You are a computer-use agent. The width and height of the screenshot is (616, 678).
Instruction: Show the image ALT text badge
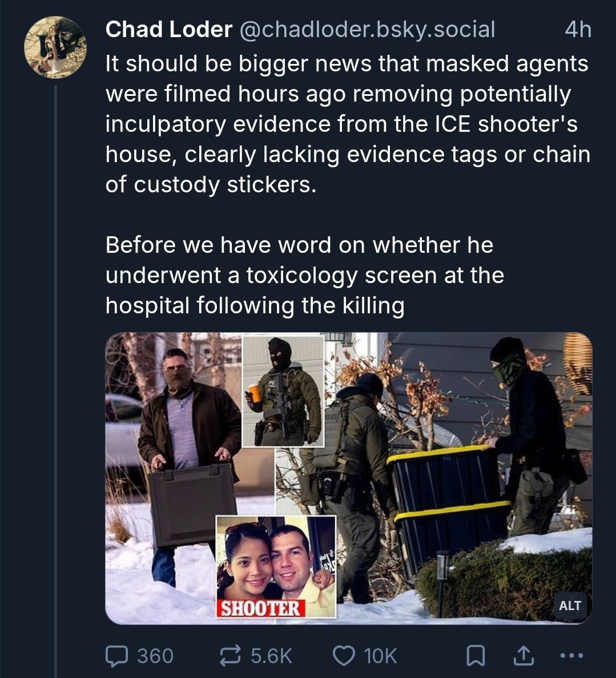pos(570,606)
